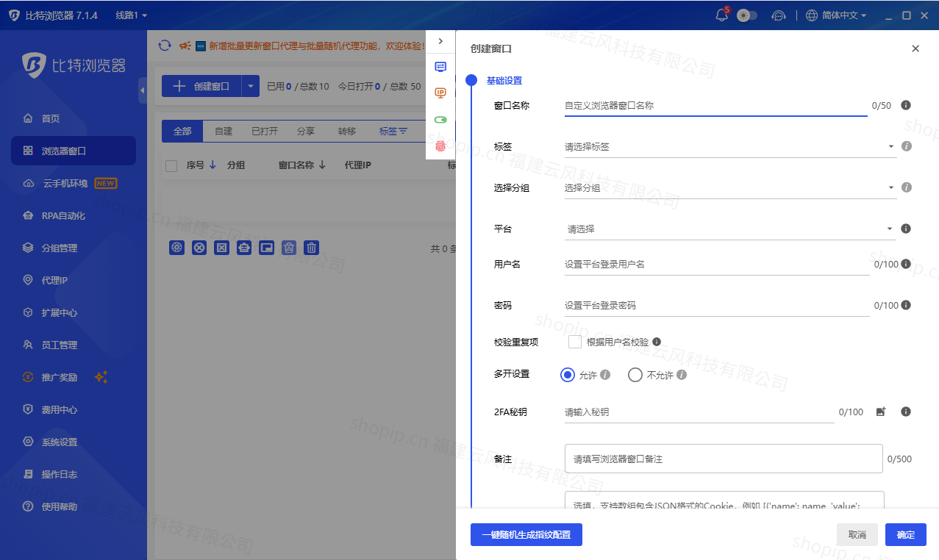Open 使用帮助 in sidebar
This screenshot has width=939, height=560.
point(74,506)
